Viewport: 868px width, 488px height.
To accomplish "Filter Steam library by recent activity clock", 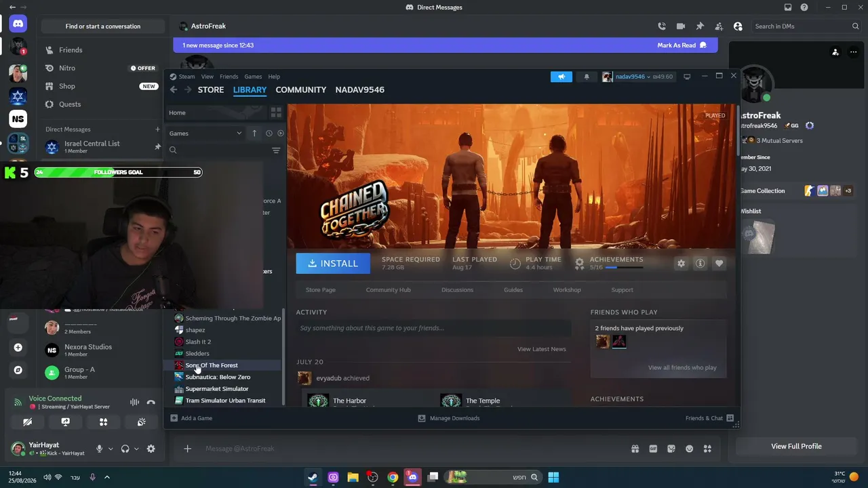I will click(x=269, y=134).
